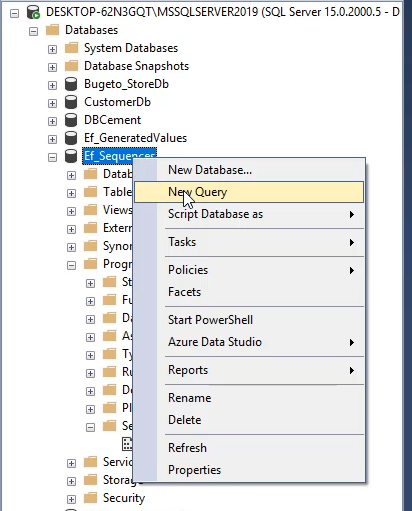Click the Views folder icon
Screen dimensions: 412x511
(90, 210)
